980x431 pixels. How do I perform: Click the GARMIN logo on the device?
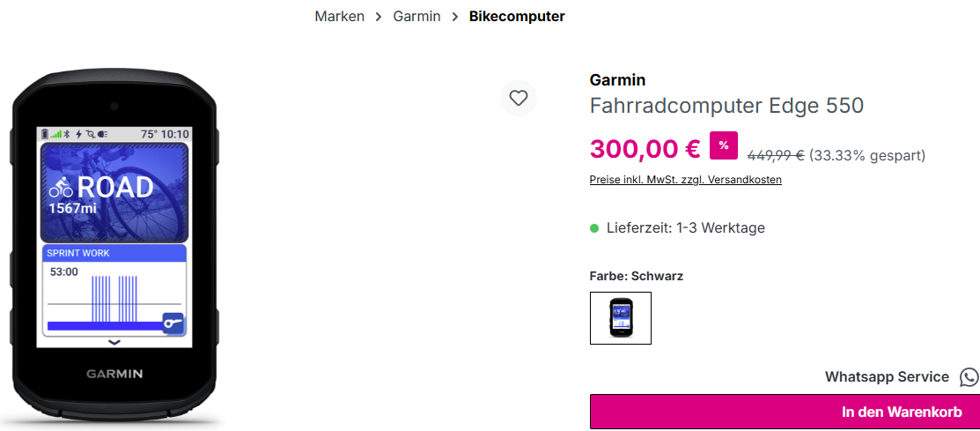(x=114, y=374)
